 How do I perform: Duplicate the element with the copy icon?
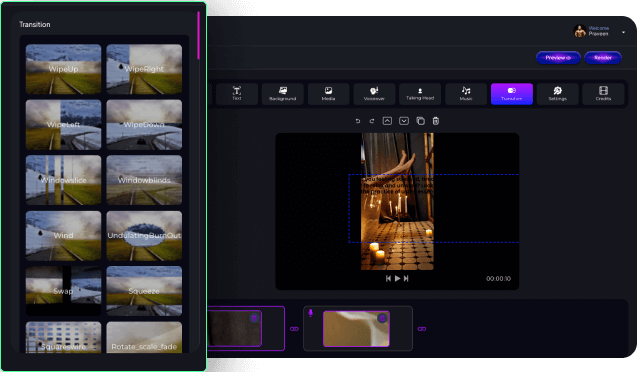(420, 121)
